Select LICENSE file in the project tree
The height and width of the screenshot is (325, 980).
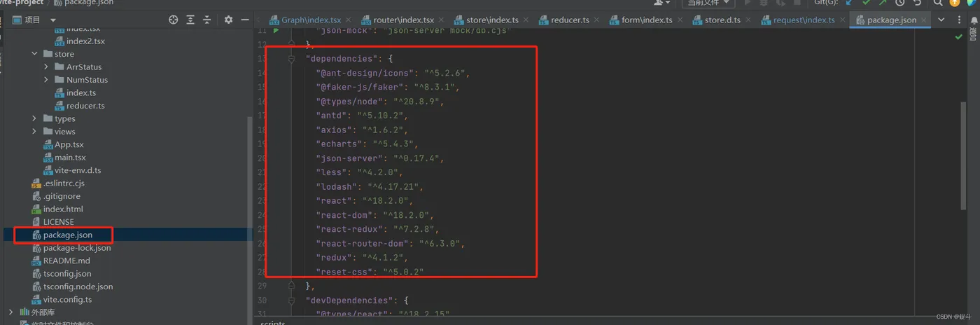click(x=59, y=222)
